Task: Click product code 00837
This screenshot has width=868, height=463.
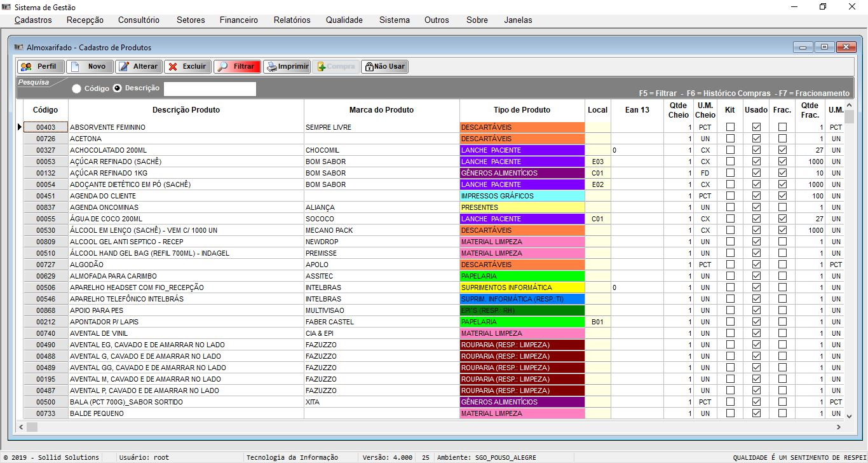Action: coord(46,207)
